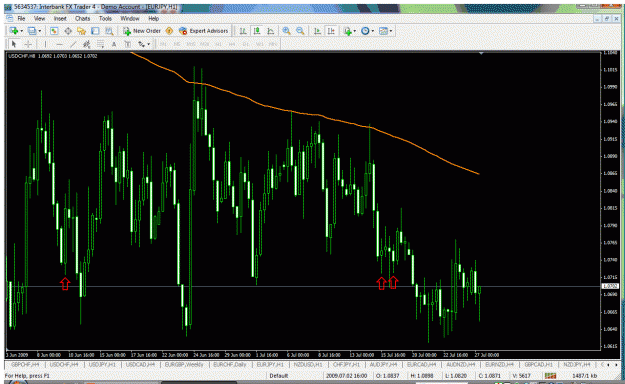
Task: Toggle the Expert Advisors button
Action: (203, 31)
